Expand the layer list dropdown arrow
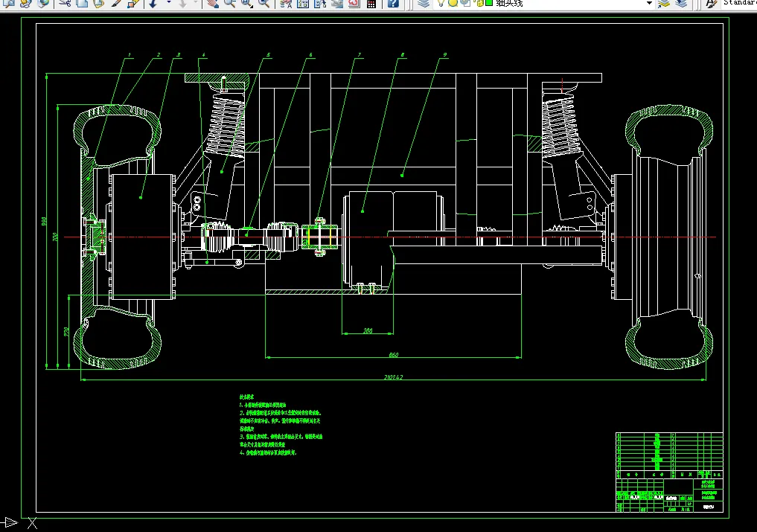The width and height of the screenshot is (757, 532). [649, 3]
